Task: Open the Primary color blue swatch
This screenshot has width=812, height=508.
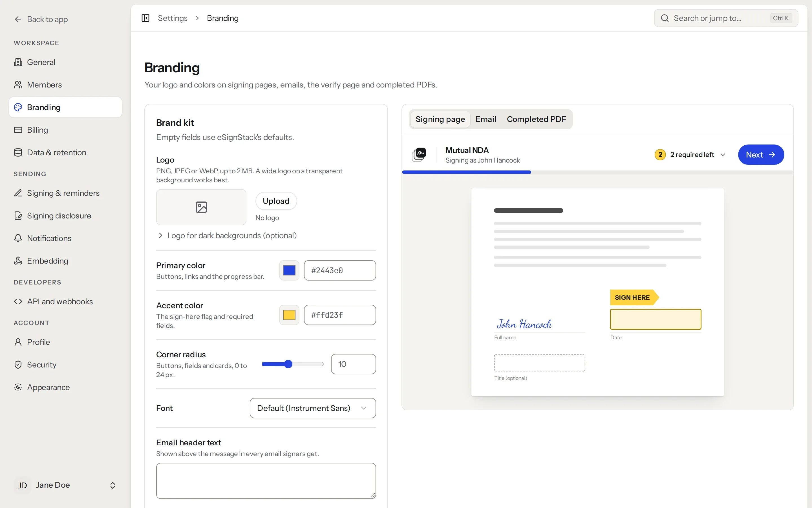Action: pyautogui.click(x=289, y=270)
